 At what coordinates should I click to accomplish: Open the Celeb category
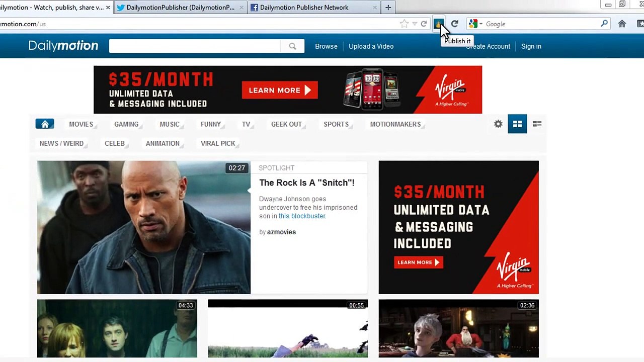pyautogui.click(x=115, y=143)
